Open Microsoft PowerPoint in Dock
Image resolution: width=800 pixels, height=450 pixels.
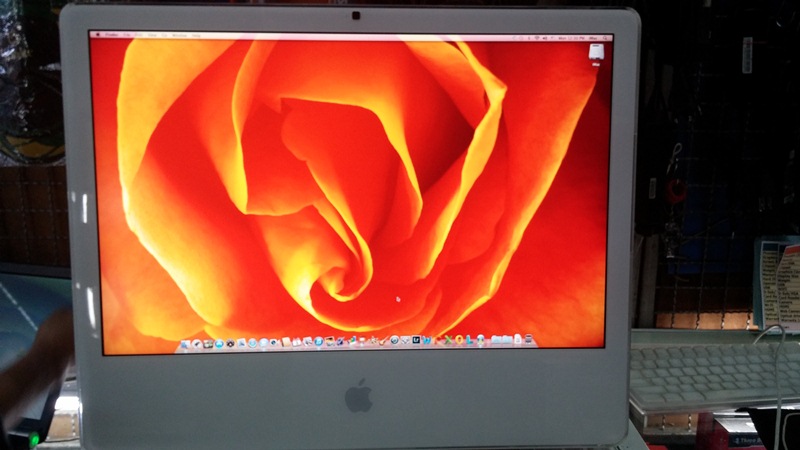438,340
